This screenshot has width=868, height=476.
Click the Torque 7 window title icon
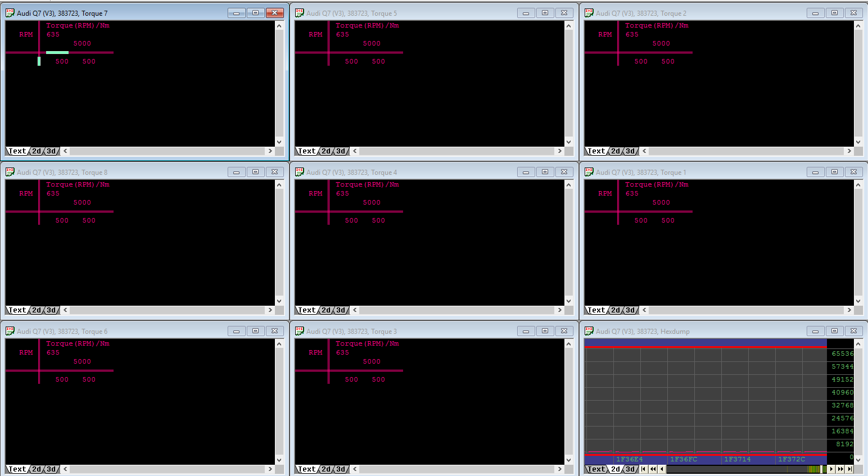point(10,13)
